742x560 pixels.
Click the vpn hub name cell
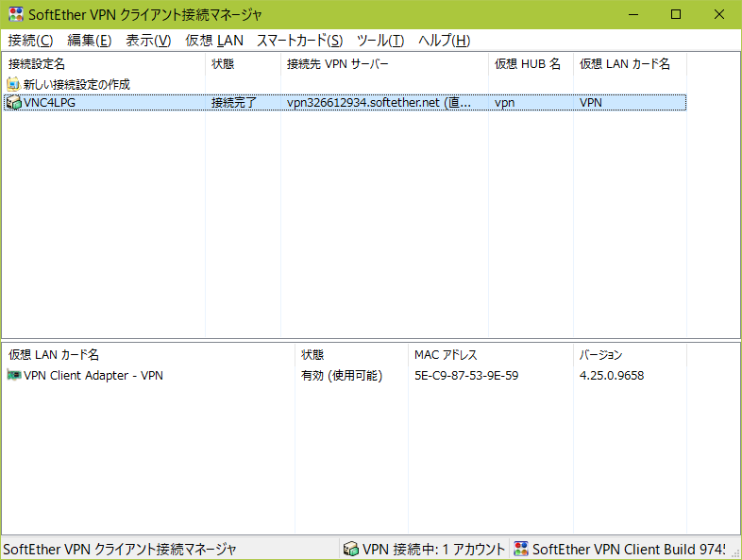pos(504,103)
